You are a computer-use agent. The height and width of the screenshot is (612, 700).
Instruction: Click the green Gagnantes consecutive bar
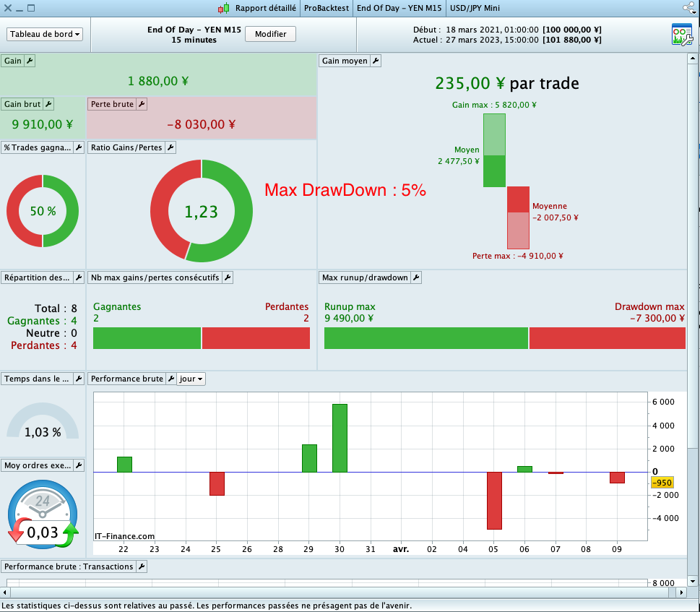[x=147, y=338]
